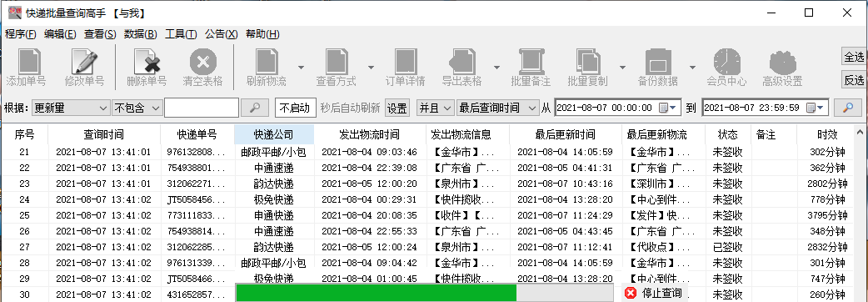The image size is (868, 302).
Task: Click the app icon in title bar
Action: (15, 13)
